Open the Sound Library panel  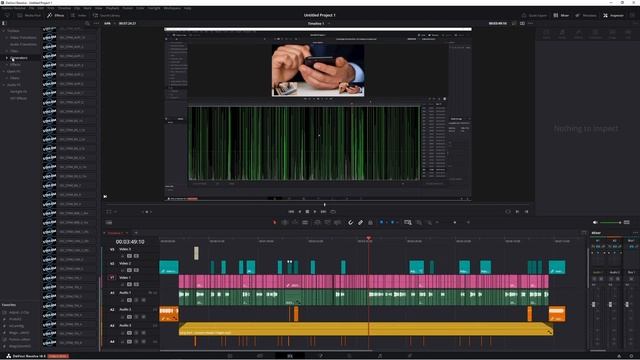coord(106,16)
